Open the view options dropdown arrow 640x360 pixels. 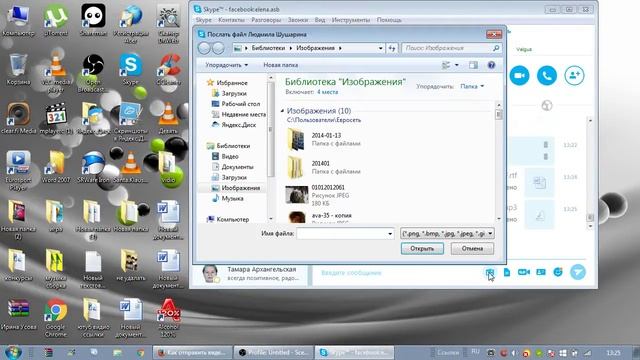(x=457, y=65)
